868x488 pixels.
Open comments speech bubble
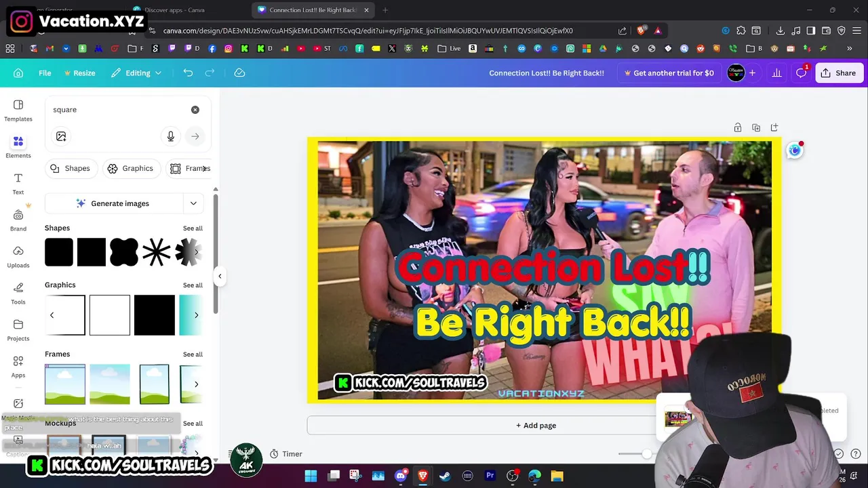tap(802, 73)
